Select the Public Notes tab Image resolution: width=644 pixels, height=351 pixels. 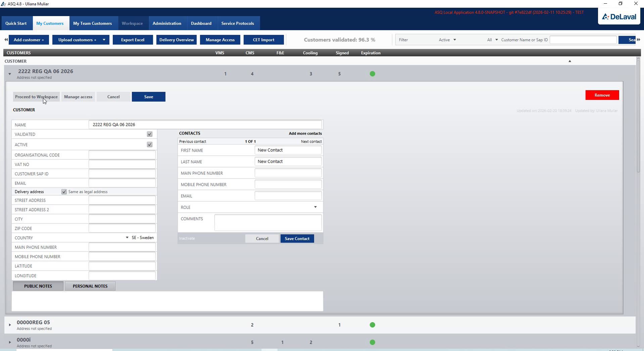tap(38, 286)
